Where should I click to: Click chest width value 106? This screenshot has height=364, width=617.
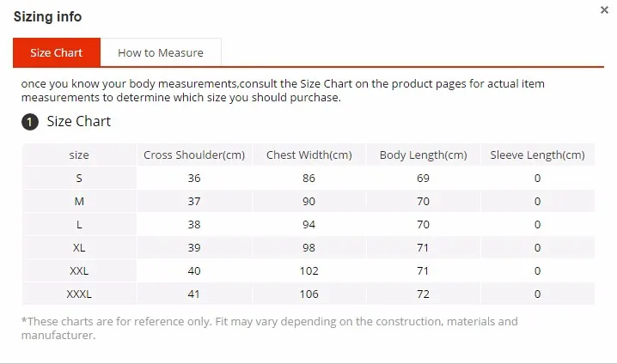coord(308,294)
